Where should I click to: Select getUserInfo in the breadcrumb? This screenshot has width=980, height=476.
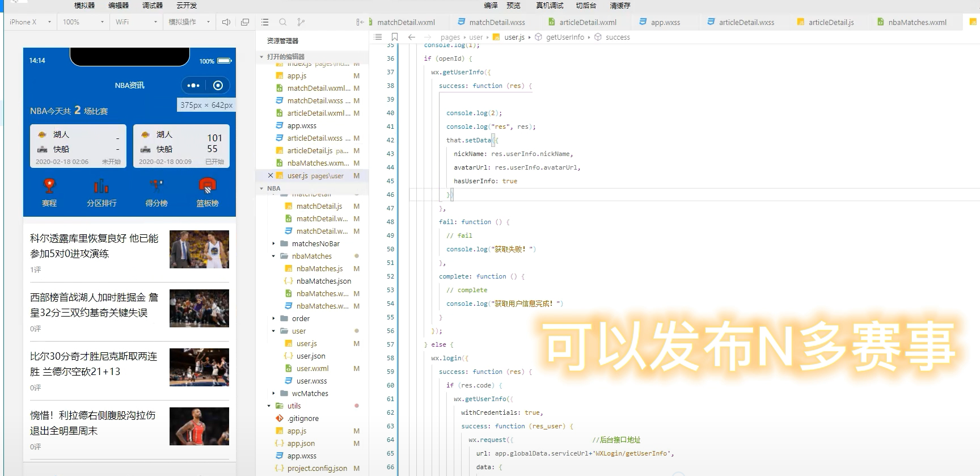(565, 37)
